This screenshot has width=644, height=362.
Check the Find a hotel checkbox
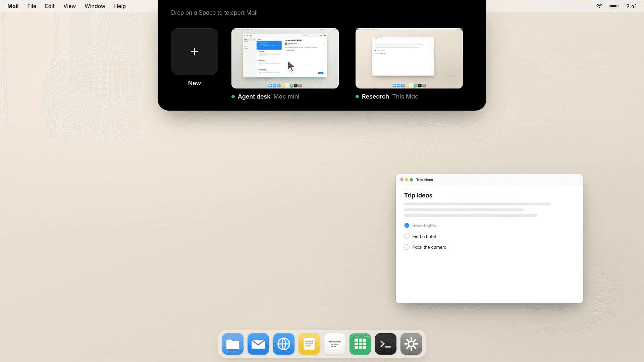(407, 236)
